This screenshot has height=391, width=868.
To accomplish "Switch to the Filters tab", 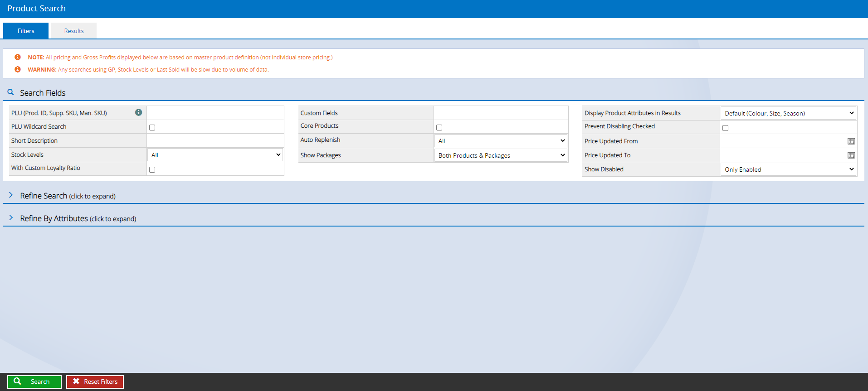I will coord(26,31).
